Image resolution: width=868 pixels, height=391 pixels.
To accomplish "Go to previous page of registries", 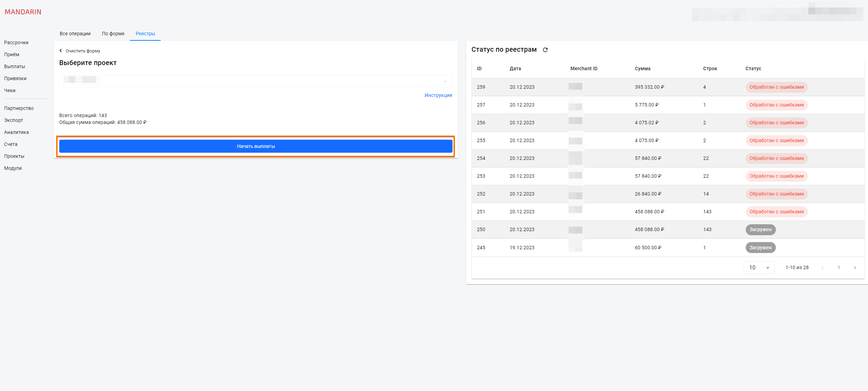I will click(x=822, y=268).
